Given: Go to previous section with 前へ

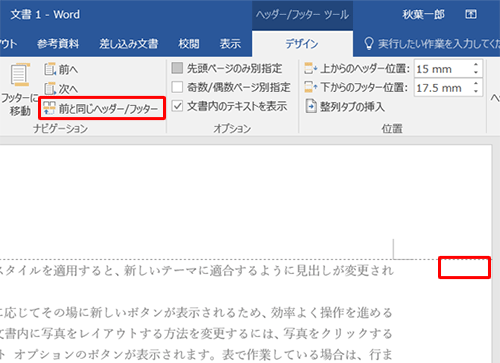Looking at the screenshot, I should [61, 69].
